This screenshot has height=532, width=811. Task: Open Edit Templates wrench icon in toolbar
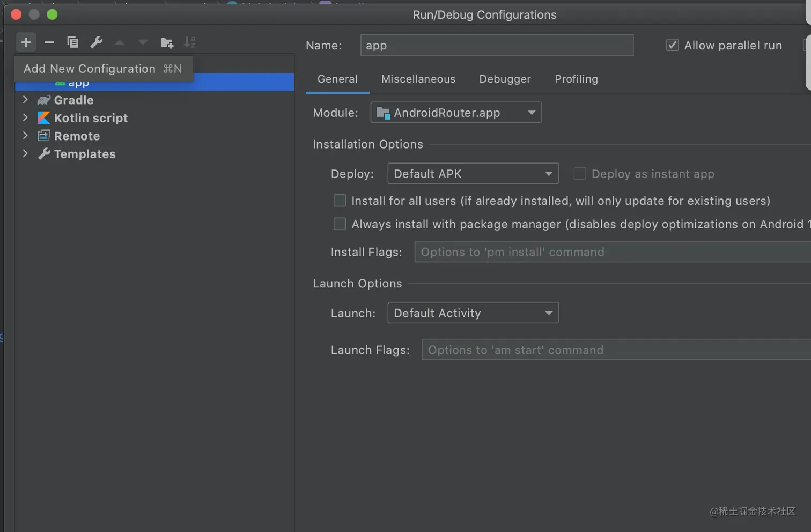coord(97,42)
